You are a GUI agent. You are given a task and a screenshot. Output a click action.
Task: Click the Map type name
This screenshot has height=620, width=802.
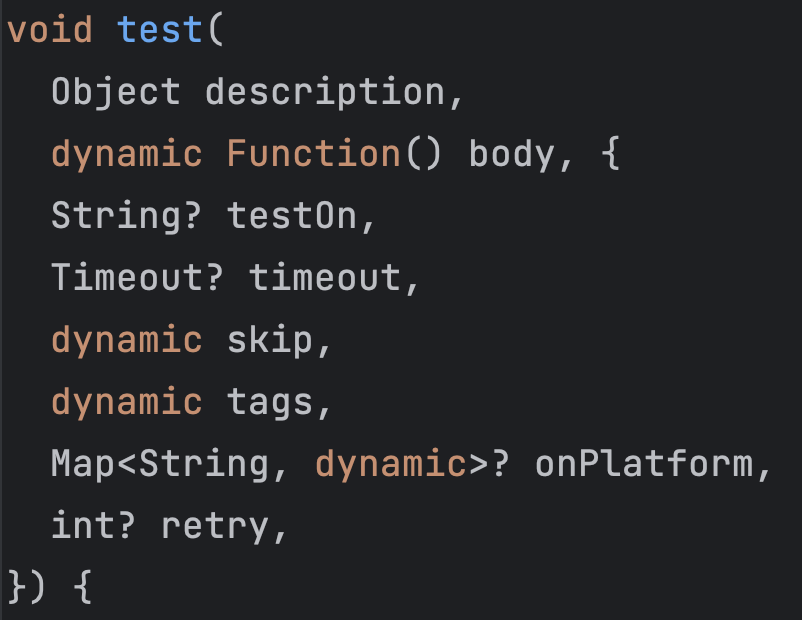tap(83, 464)
